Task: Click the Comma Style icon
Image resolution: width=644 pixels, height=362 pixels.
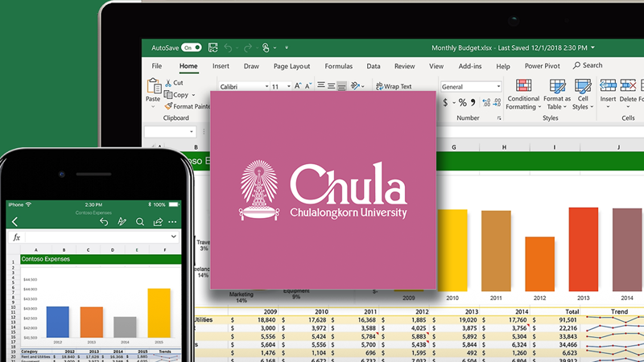Action: pos(473,102)
